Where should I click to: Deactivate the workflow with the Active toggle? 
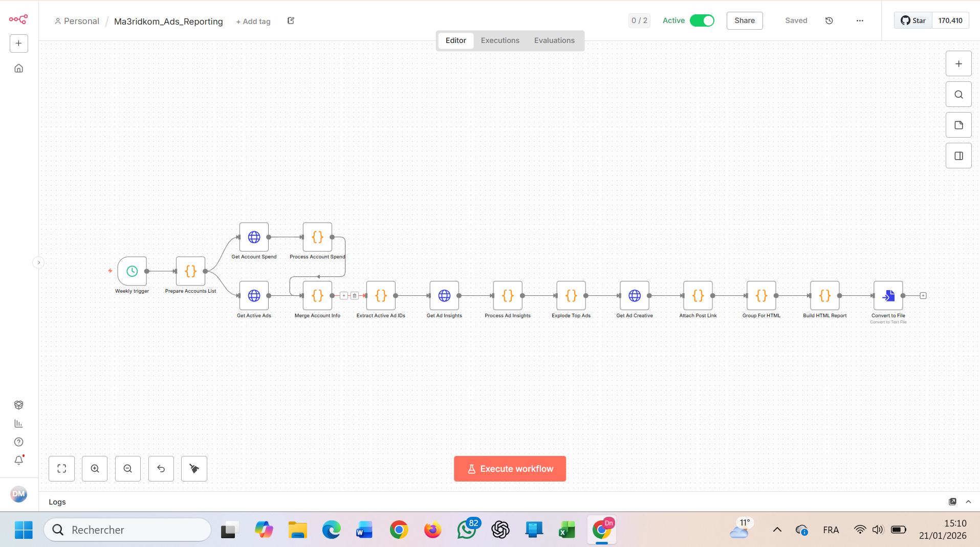tap(702, 20)
